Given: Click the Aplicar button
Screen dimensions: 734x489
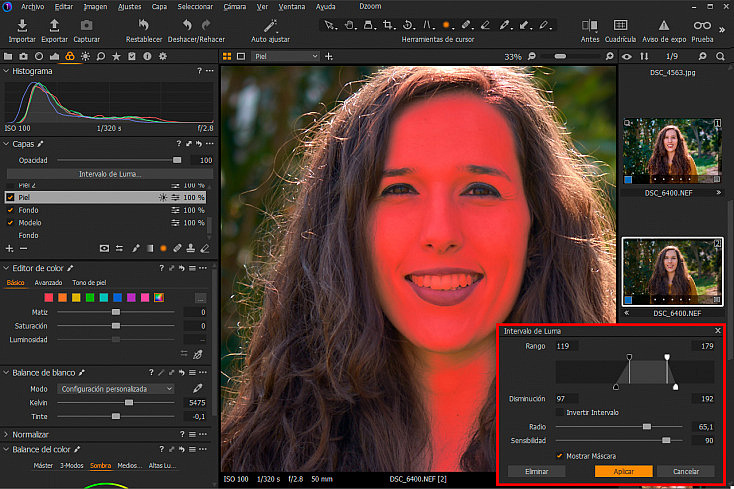Looking at the screenshot, I should tap(624, 471).
